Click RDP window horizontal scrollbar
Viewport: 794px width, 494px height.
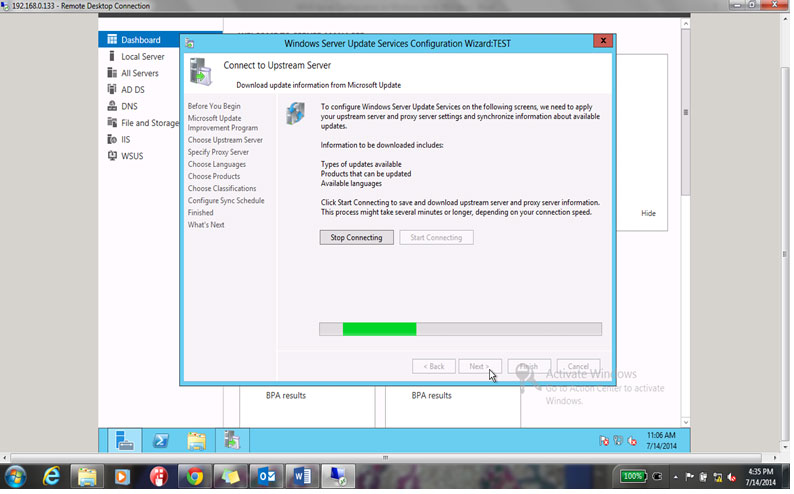click(x=386, y=458)
